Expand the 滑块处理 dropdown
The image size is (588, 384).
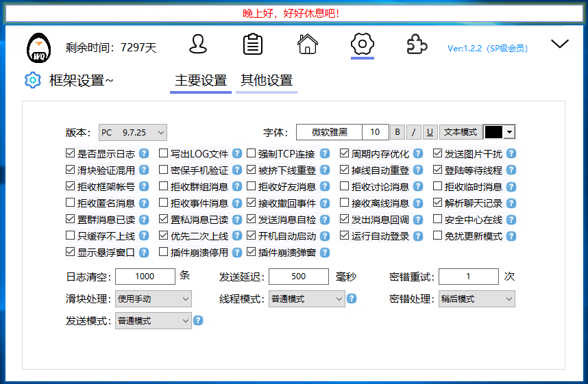[x=153, y=298]
